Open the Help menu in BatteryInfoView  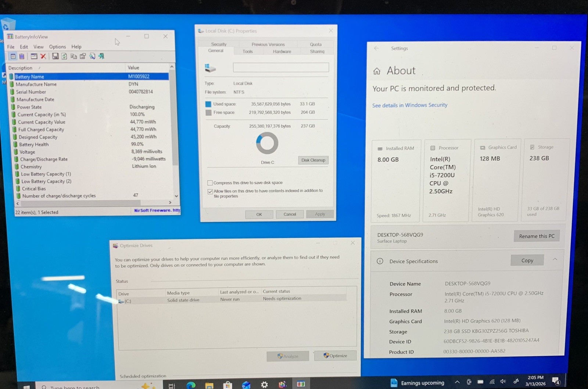click(x=76, y=47)
